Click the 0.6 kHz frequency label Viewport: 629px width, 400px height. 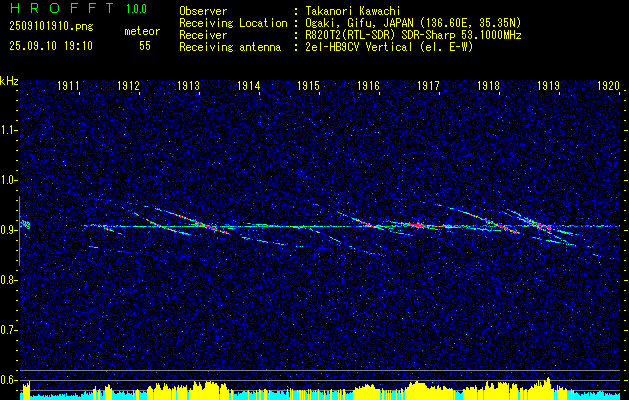tap(9, 380)
